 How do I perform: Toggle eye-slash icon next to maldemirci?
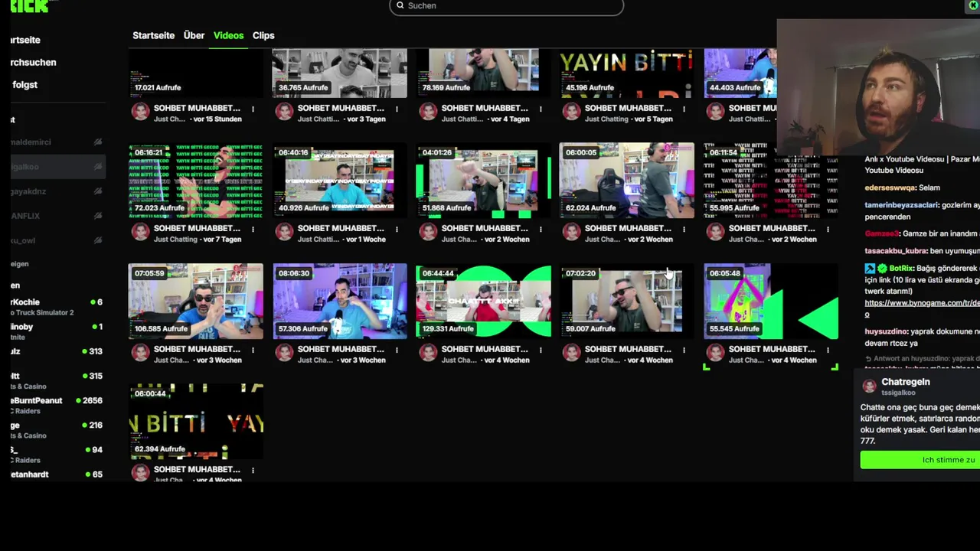click(98, 142)
